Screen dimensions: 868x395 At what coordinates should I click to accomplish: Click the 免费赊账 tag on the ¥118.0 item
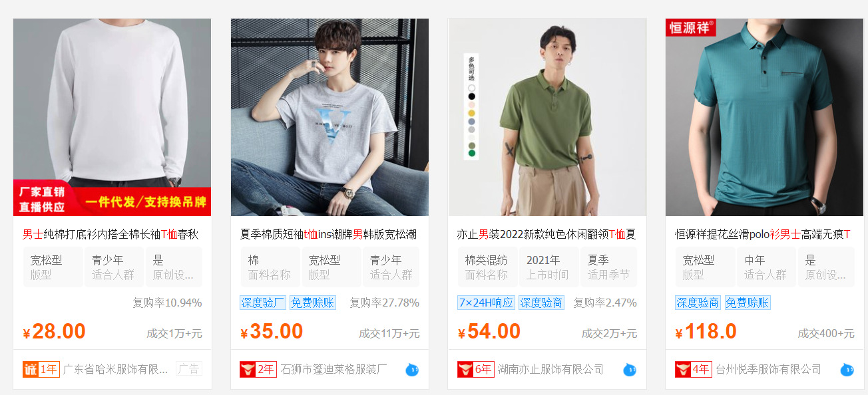pos(747,303)
